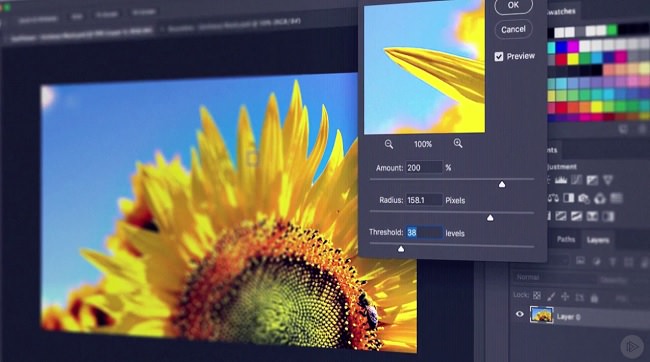
Task: Add a Posterize adjustment layer
Action: pyautogui.click(x=561, y=216)
